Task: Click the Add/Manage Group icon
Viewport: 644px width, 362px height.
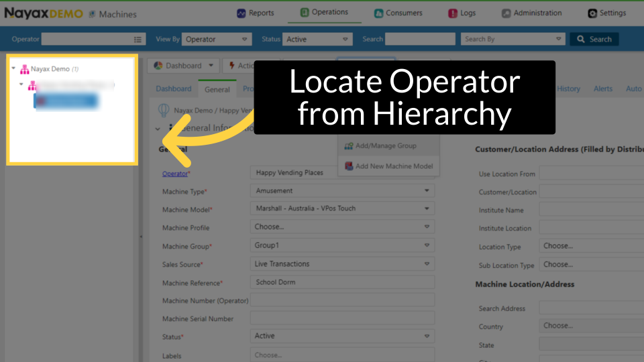Action: click(349, 145)
